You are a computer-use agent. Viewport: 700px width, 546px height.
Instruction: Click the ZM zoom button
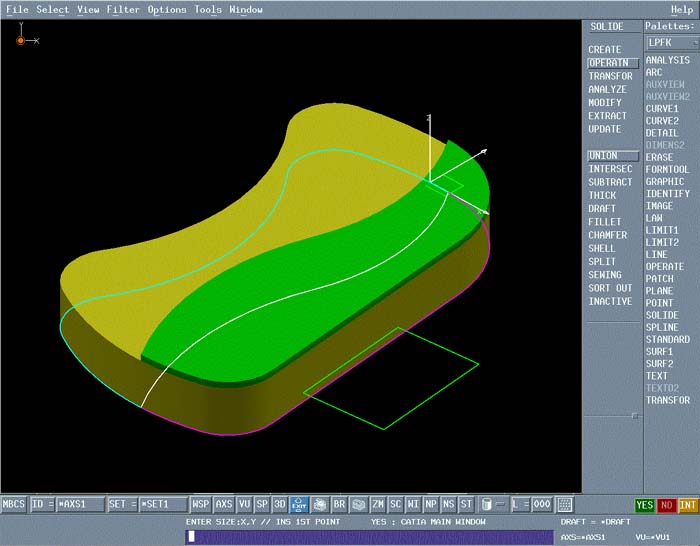coord(378,505)
